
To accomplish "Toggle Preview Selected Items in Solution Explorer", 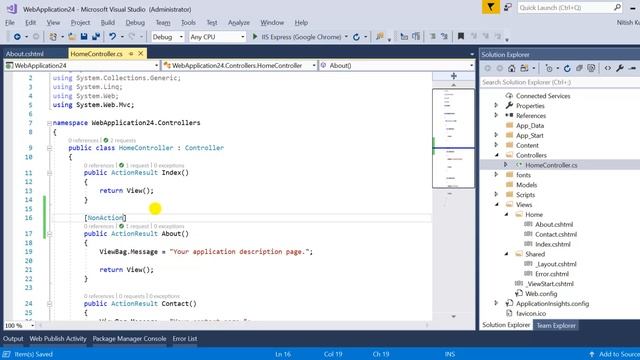I will (x=633, y=69).
